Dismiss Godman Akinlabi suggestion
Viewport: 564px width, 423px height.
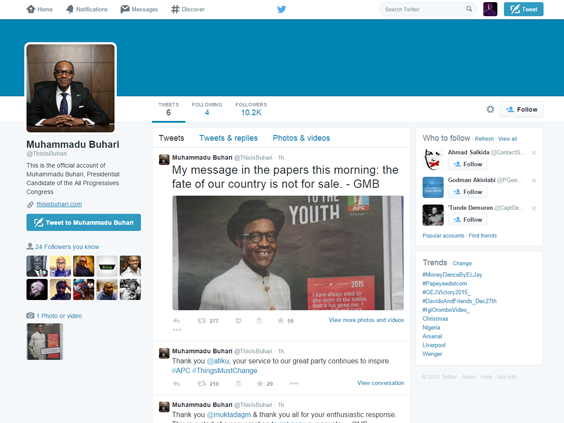(x=534, y=181)
